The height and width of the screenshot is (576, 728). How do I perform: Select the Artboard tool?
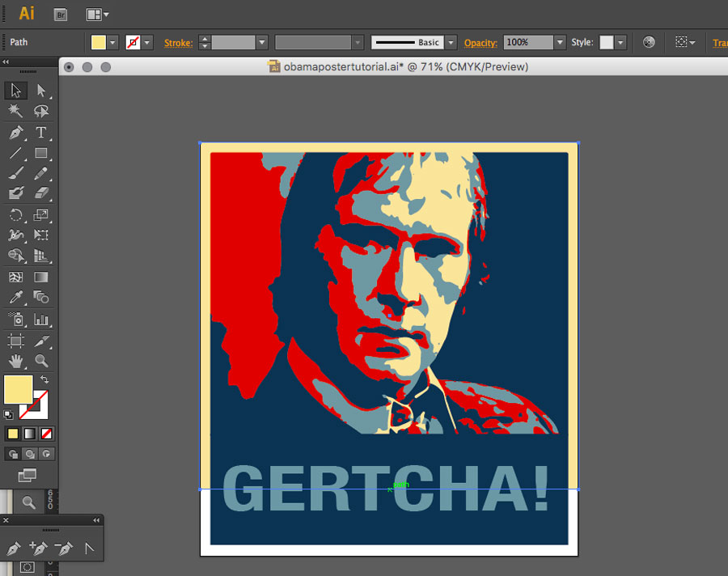point(16,341)
